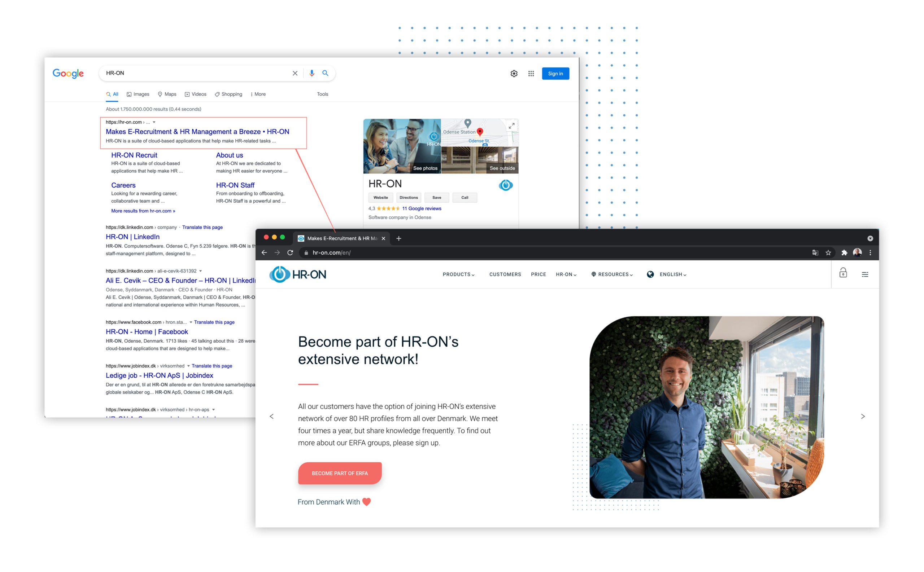Bookmark this page with star icon
This screenshot has height=572, width=924.
(x=828, y=253)
